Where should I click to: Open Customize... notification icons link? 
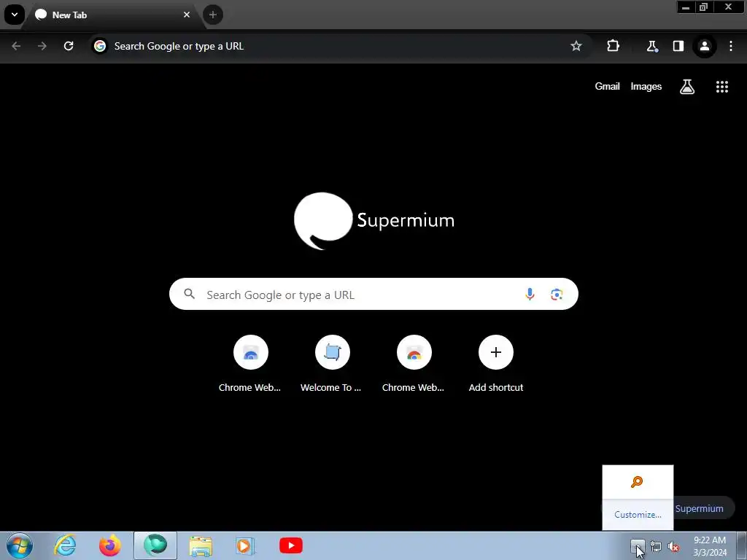click(x=638, y=515)
